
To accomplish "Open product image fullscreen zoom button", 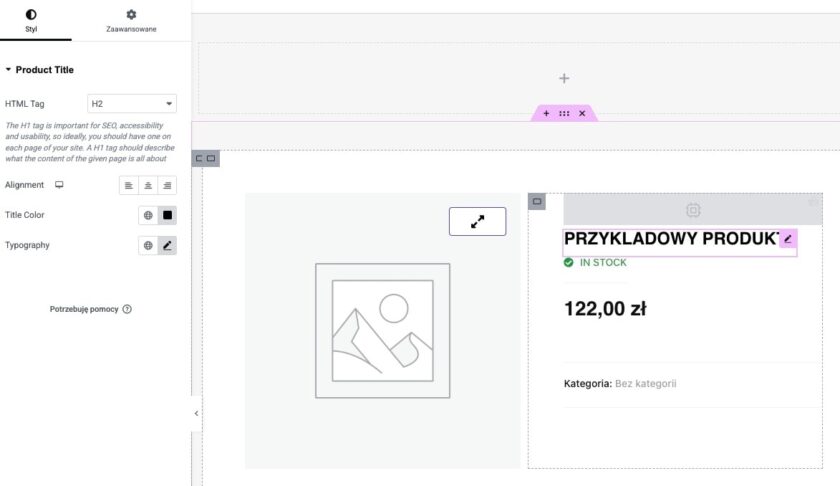I will [477, 221].
